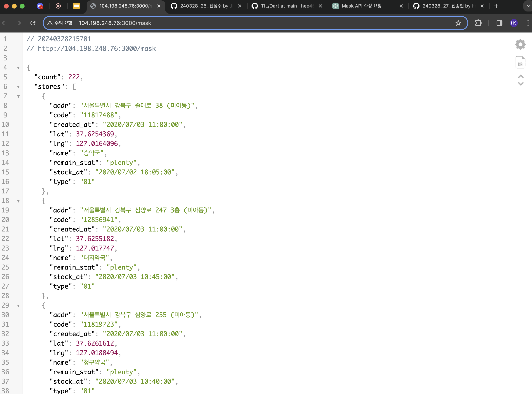Image resolution: width=532 pixels, height=394 pixels.
Task: Open a new browser tab
Action: (496, 6)
